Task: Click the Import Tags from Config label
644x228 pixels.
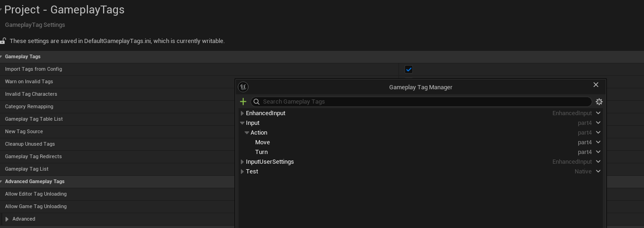Action: pos(33,69)
